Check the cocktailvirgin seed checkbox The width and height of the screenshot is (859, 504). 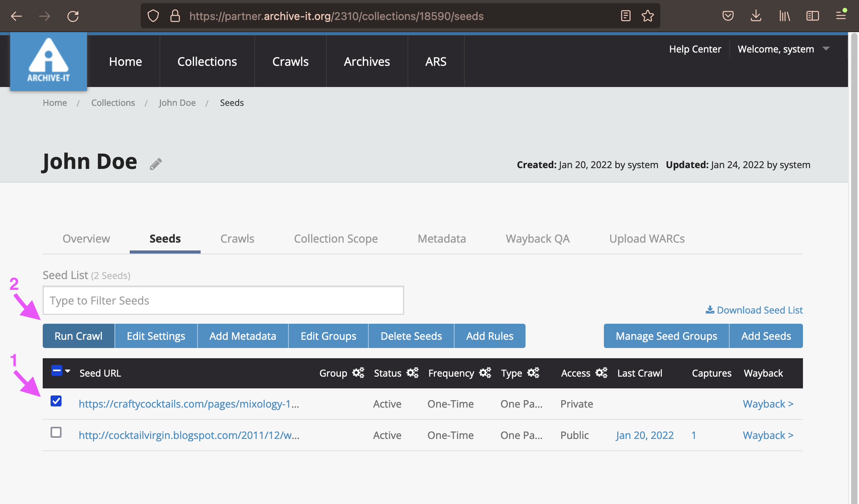(x=56, y=432)
